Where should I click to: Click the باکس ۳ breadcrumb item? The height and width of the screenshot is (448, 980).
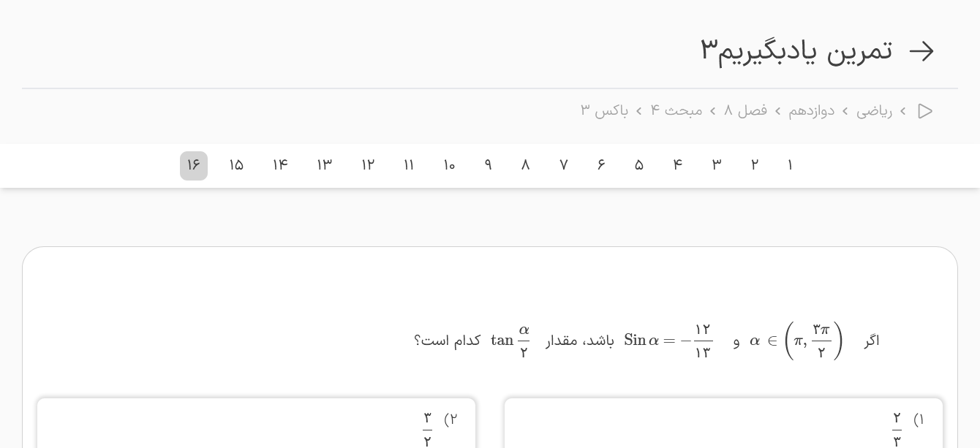(604, 111)
